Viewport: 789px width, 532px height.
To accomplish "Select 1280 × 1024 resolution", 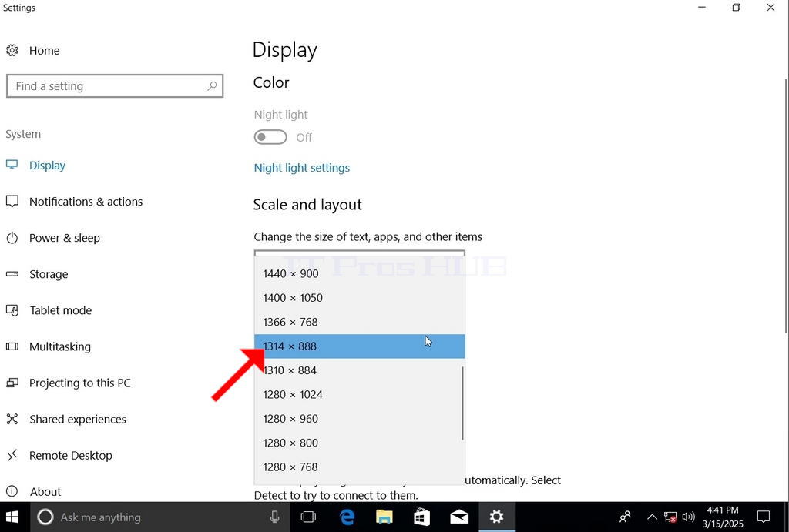I will tap(359, 395).
